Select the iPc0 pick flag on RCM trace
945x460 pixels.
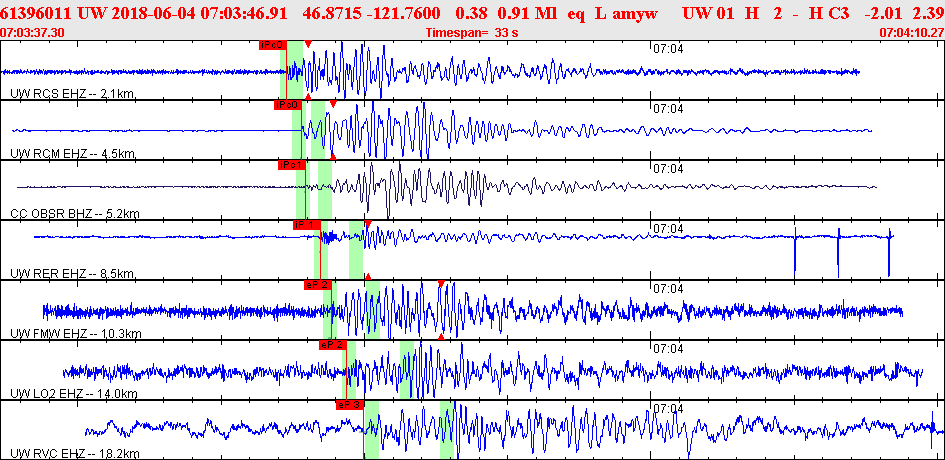point(288,104)
